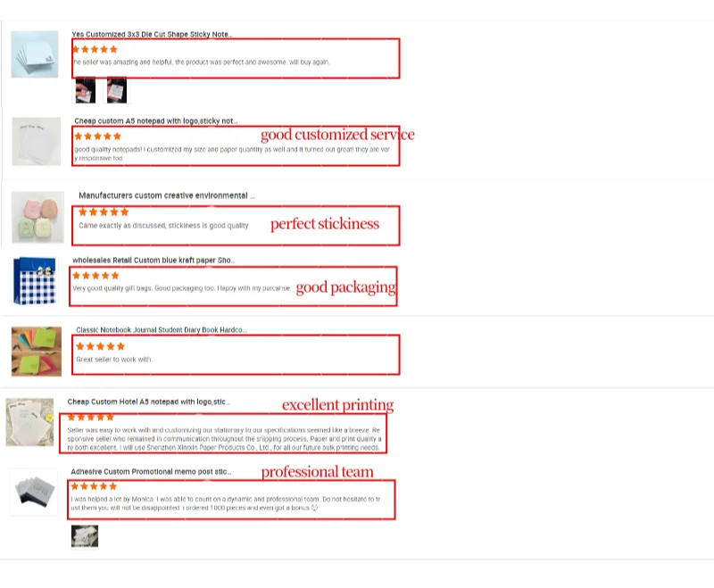Screen dimensions: 714x588
Task: Open 'Classic Notebook Journal Student Diary' title
Action: (162, 330)
